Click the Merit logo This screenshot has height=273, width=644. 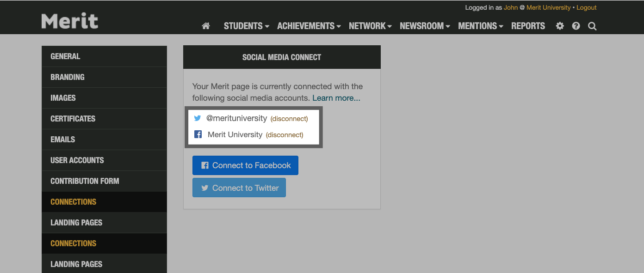click(x=69, y=20)
